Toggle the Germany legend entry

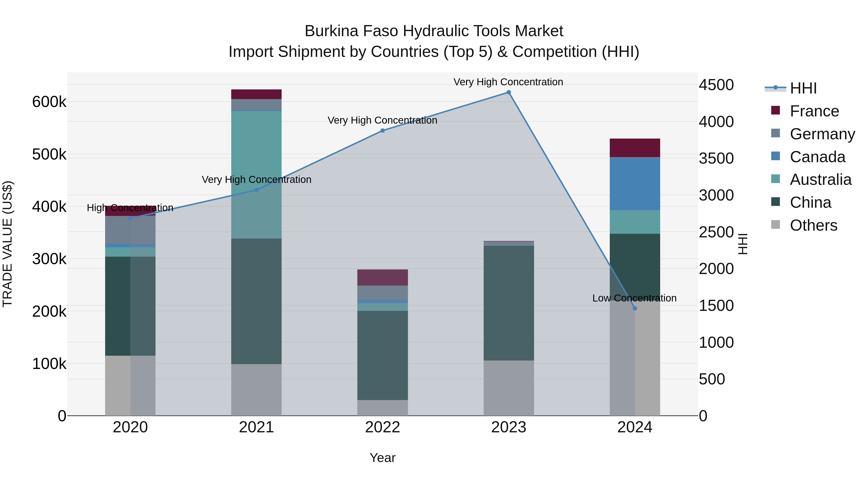click(813, 134)
